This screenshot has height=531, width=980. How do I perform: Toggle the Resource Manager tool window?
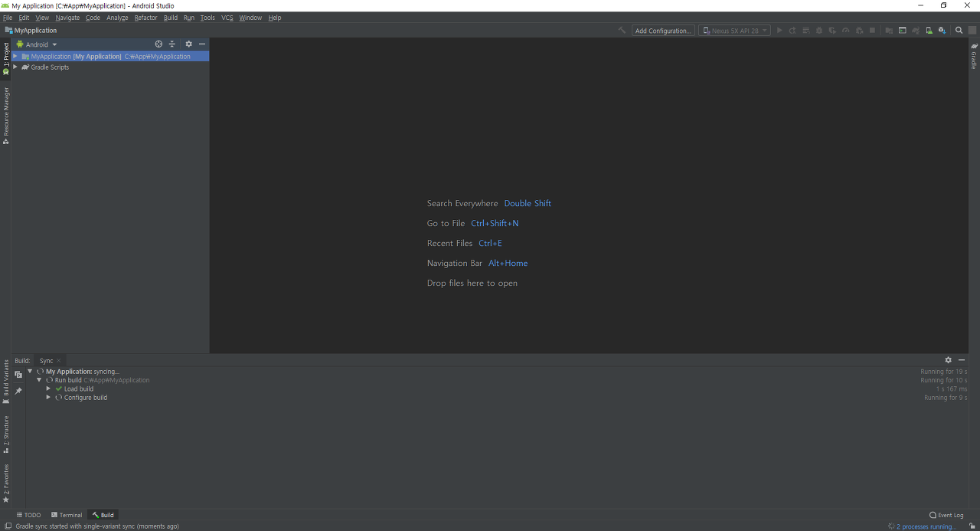(5, 116)
